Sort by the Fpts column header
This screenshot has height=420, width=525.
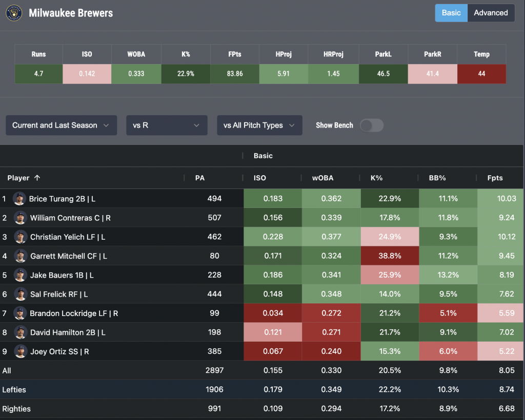pos(495,178)
